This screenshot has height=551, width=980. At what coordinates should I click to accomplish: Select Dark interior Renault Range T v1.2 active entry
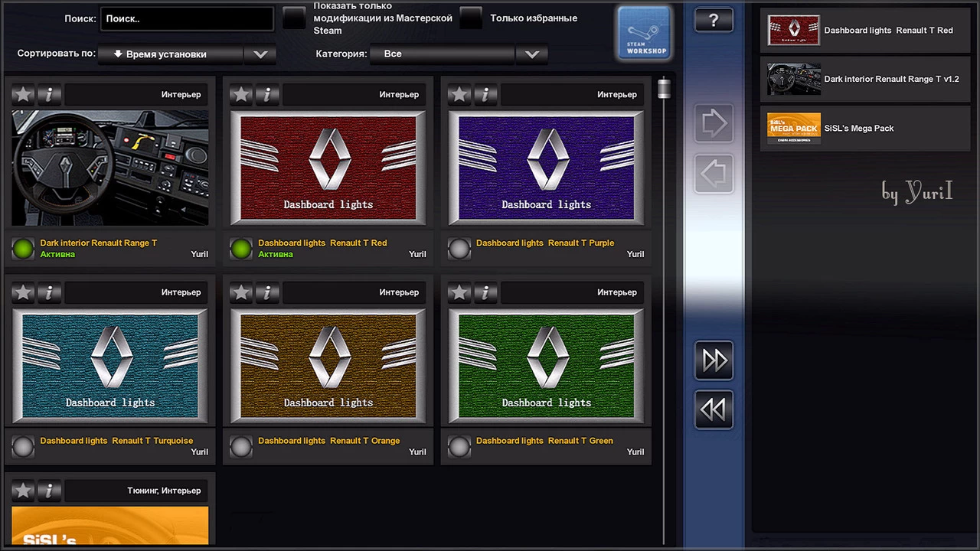pyautogui.click(x=864, y=79)
